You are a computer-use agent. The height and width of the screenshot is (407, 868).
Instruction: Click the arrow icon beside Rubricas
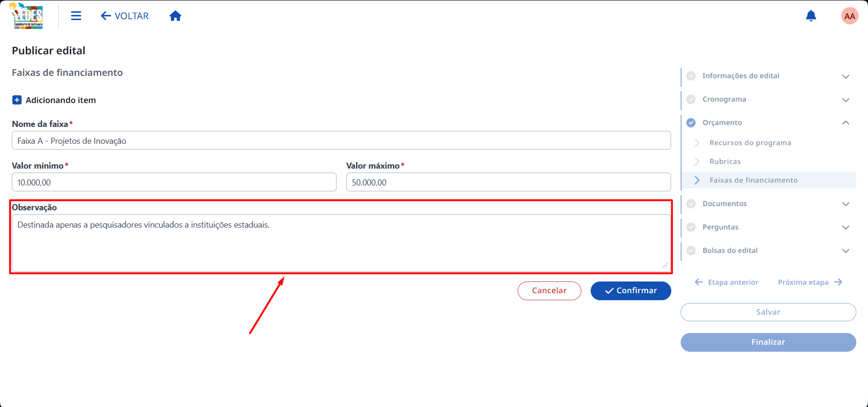point(697,162)
